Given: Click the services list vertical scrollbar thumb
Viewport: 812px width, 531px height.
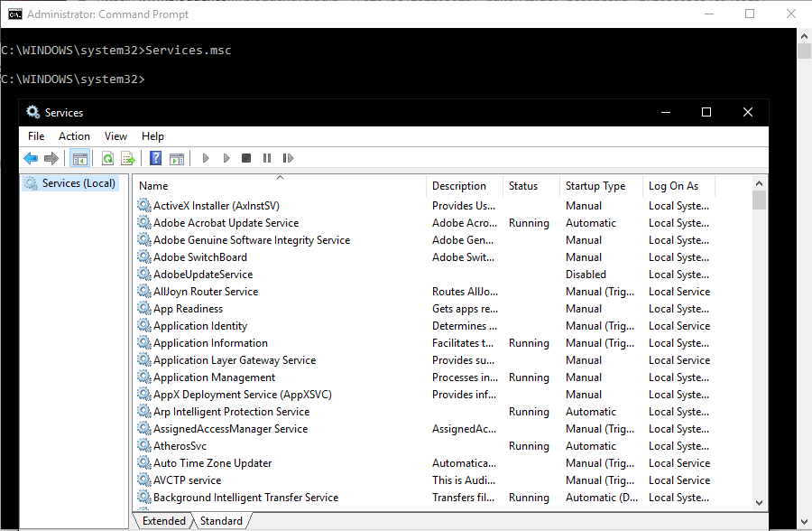Looking at the screenshot, I should (759, 200).
